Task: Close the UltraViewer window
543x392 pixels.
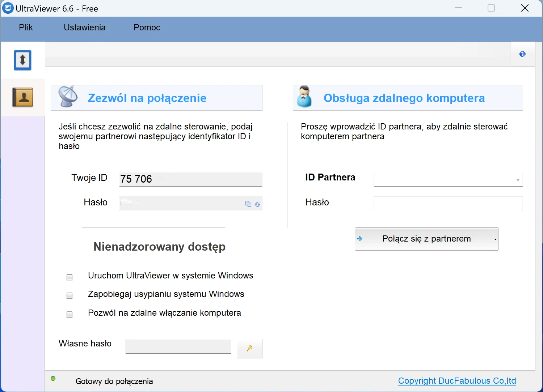Action: tap(525, 8)
